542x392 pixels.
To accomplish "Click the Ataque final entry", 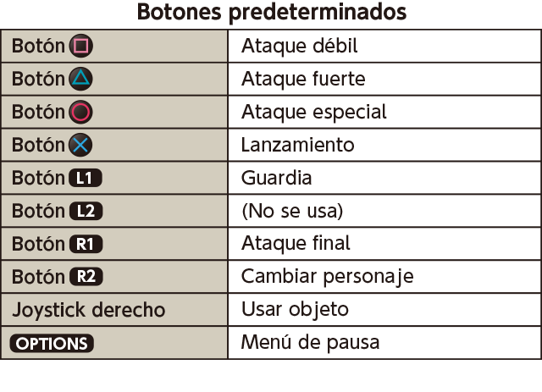I will (384, 244).
